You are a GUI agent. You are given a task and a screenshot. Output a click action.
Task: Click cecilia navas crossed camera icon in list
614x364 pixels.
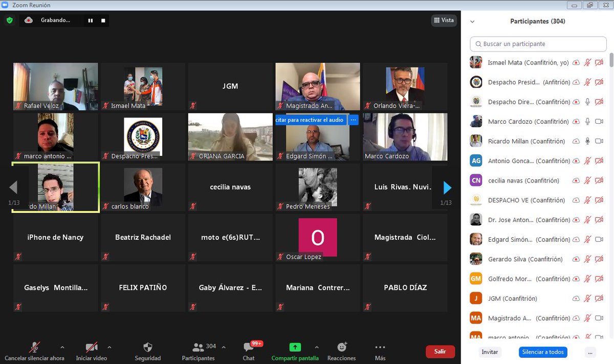599,180
